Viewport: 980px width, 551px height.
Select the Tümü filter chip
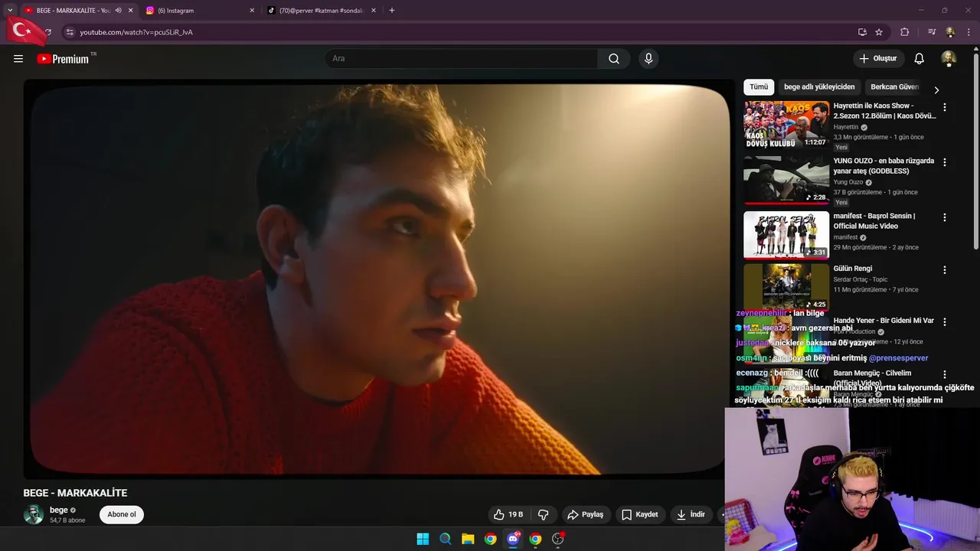point(759,87)
